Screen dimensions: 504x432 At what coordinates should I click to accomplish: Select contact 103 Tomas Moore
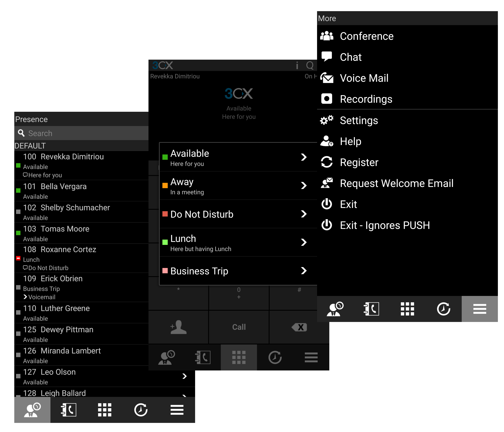pyautogui.click(x=81, y=233)
